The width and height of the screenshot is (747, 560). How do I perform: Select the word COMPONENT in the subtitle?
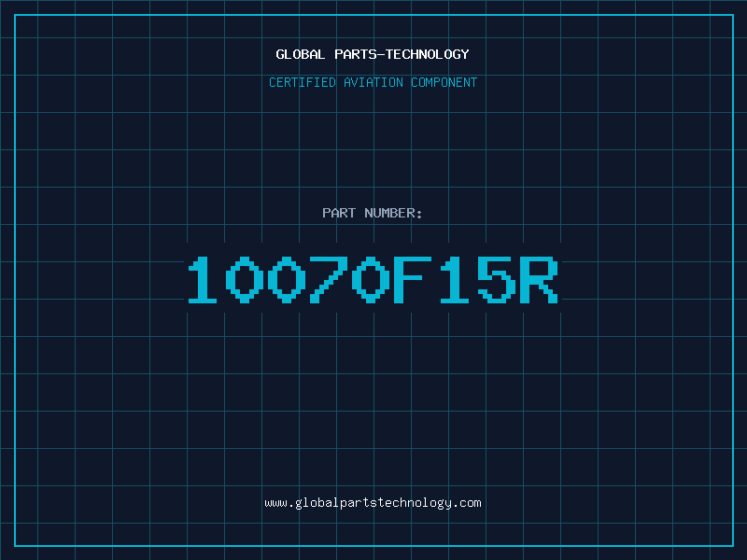[x=445, y=83]
